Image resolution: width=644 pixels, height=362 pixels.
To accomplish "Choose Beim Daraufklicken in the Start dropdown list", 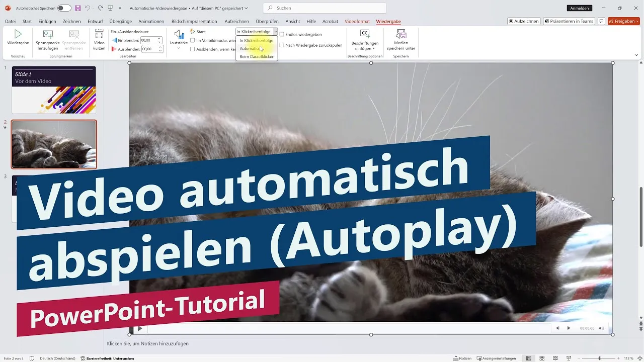I will coord(257,56).
